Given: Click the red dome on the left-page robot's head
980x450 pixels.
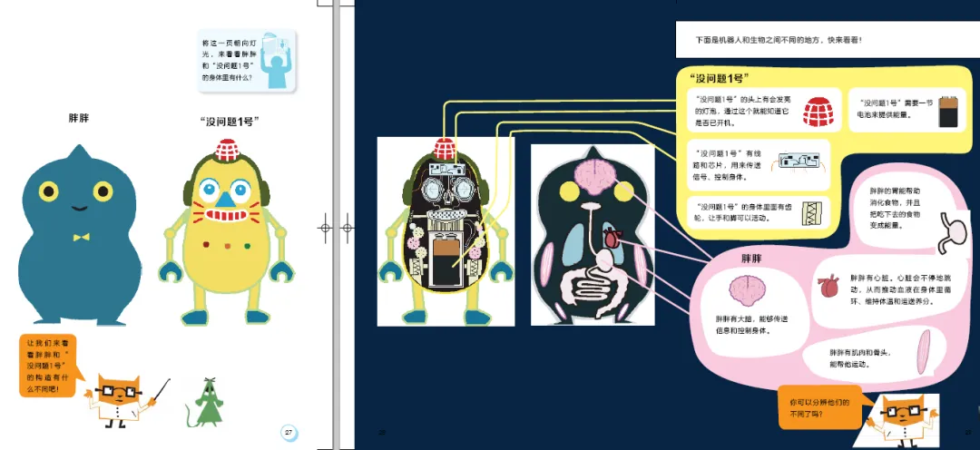Looking at the screenshot, I should coord(228,150).
